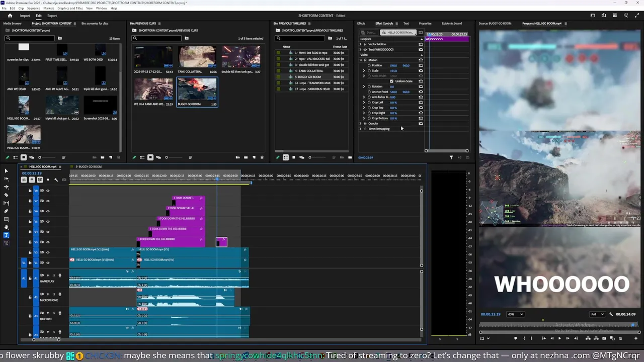Step forward one frame in Program monitor
The height and width of the screenshot is (362, 644).
[568, 338]
